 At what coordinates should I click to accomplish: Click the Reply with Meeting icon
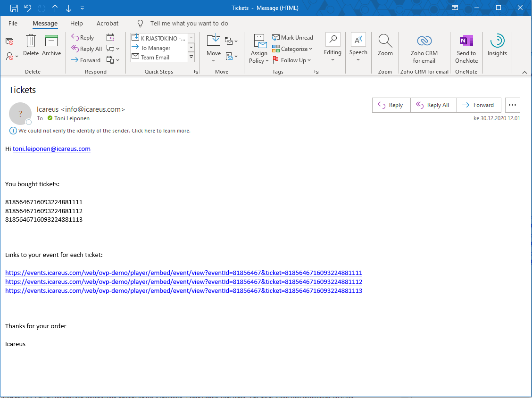point(110,37)
